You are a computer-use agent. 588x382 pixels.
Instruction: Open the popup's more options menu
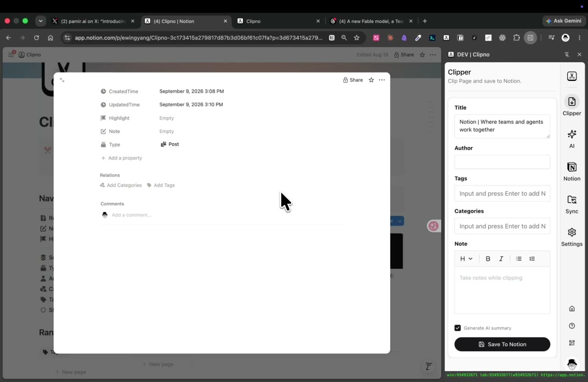click(x=382, y=80)
